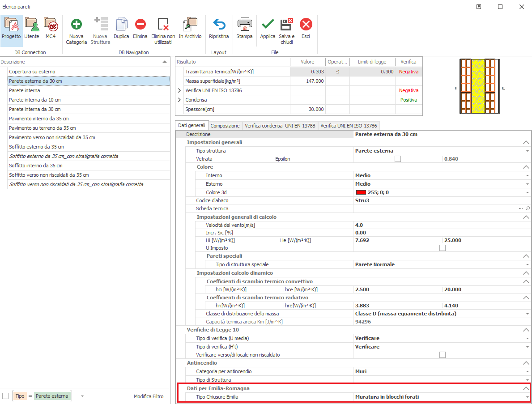Click the Elimina delete icon
The image size is (532, 404).
140,25
